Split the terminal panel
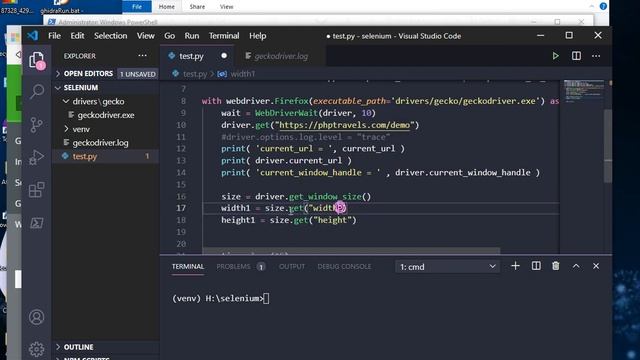The image size is (640, 360). [536, 266]
